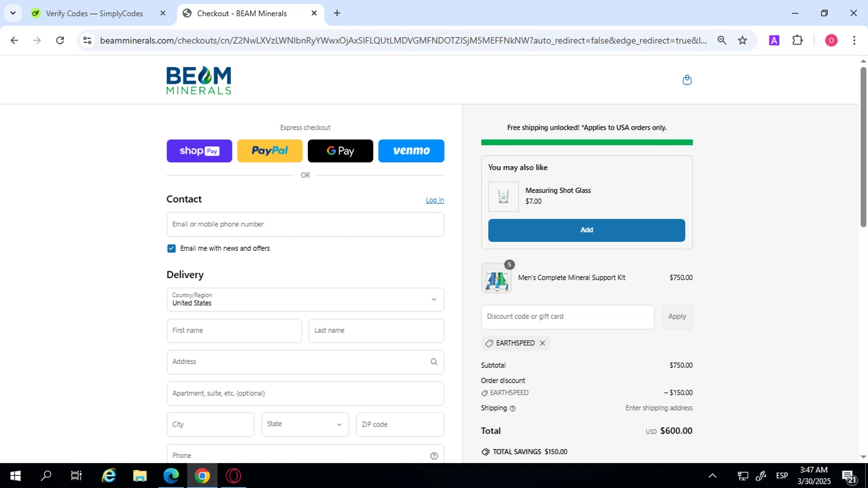The height and width of the screenshot is (488, 868).
Task: Open the Extensions puzzle icon
Action: (797, 41)
